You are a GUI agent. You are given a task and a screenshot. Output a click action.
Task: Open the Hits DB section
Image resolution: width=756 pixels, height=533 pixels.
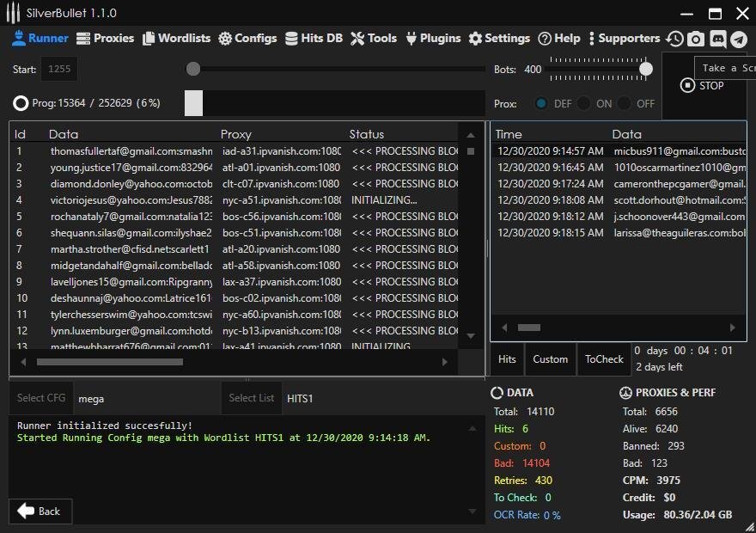point(314,38)
